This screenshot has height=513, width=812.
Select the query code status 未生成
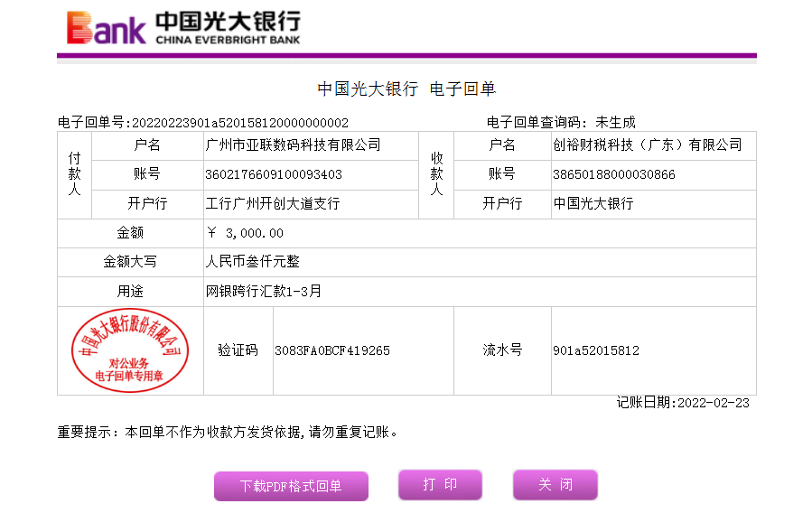click(x=615, y=123)
